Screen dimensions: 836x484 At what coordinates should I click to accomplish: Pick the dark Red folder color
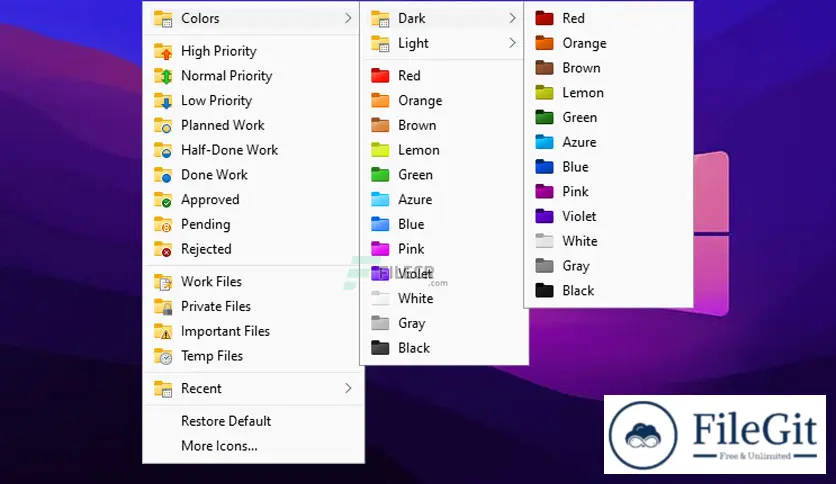(x=573, y=18)
